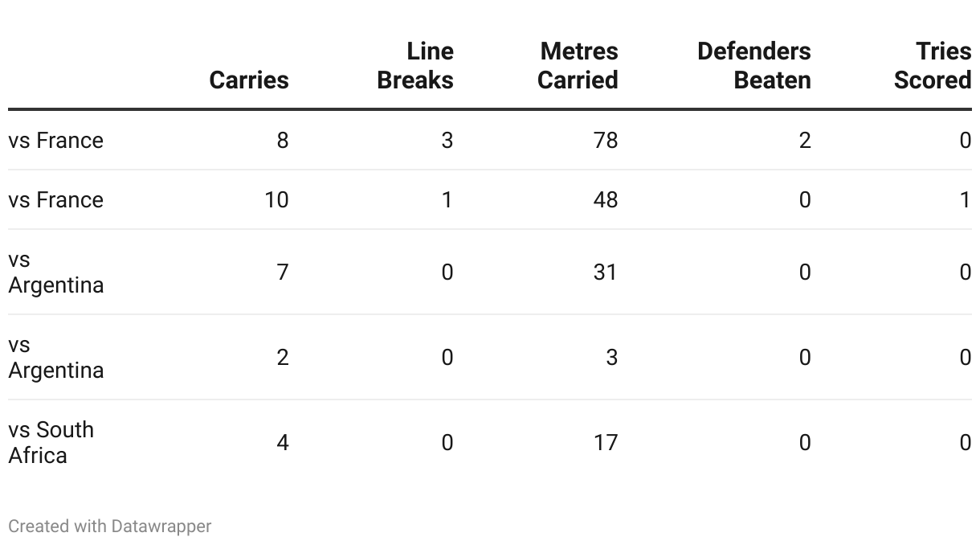Click the Carries column header

pyautogui.click(x=249, y=80)
